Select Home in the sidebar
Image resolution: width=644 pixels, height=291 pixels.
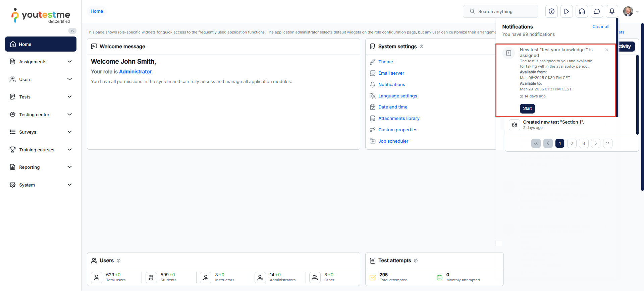(41, 44)
